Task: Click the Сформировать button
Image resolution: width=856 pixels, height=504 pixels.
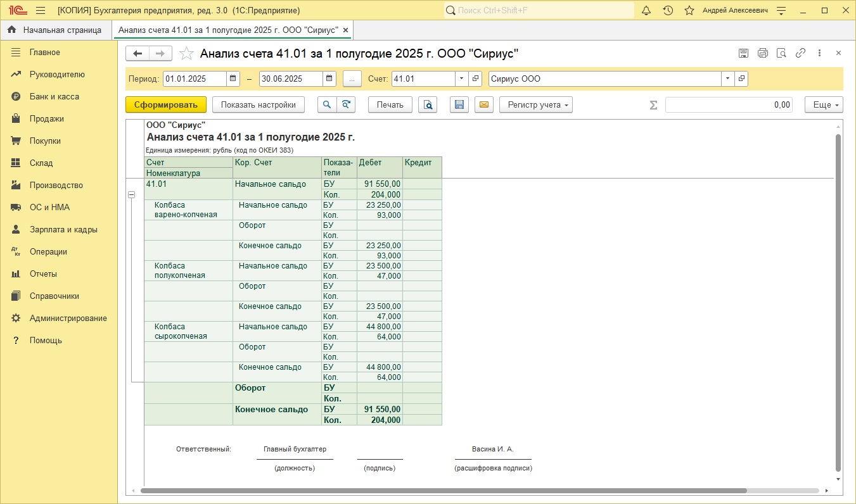Action: pyautogui.click(x=166, y=105)
